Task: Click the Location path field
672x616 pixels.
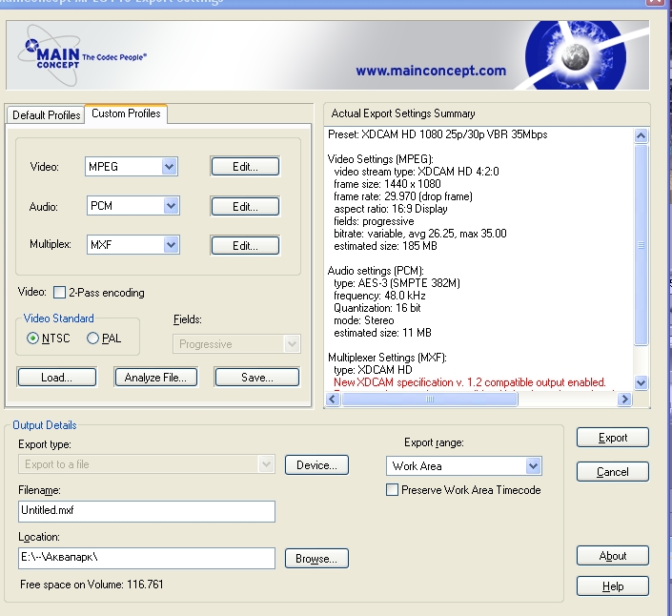Action: pyautogui.click(x=147, y=558)
